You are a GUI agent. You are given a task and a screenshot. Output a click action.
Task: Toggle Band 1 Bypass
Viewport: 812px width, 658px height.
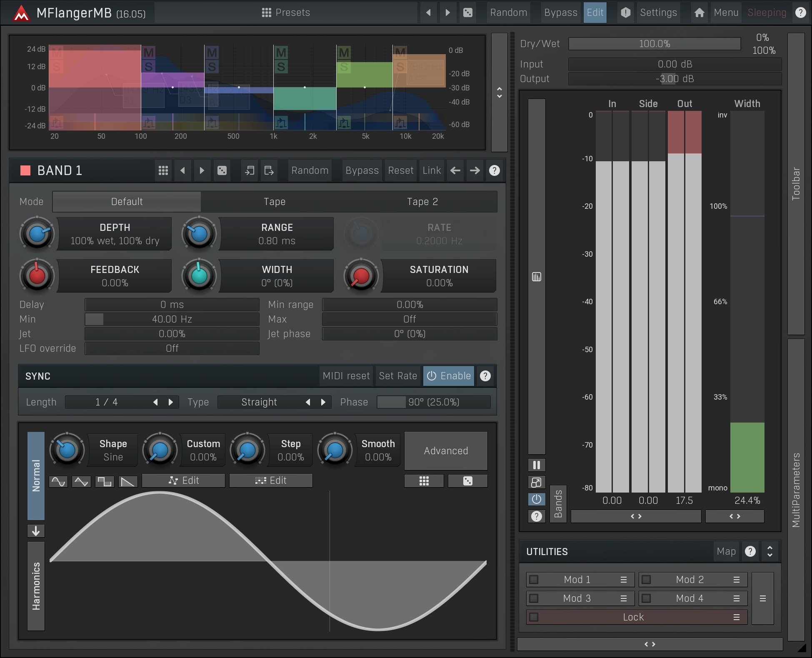coord(362,170)
